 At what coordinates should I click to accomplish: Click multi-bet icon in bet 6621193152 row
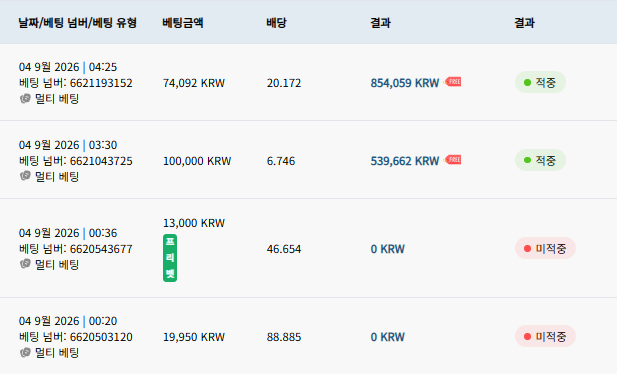click(x=25, y=98)
